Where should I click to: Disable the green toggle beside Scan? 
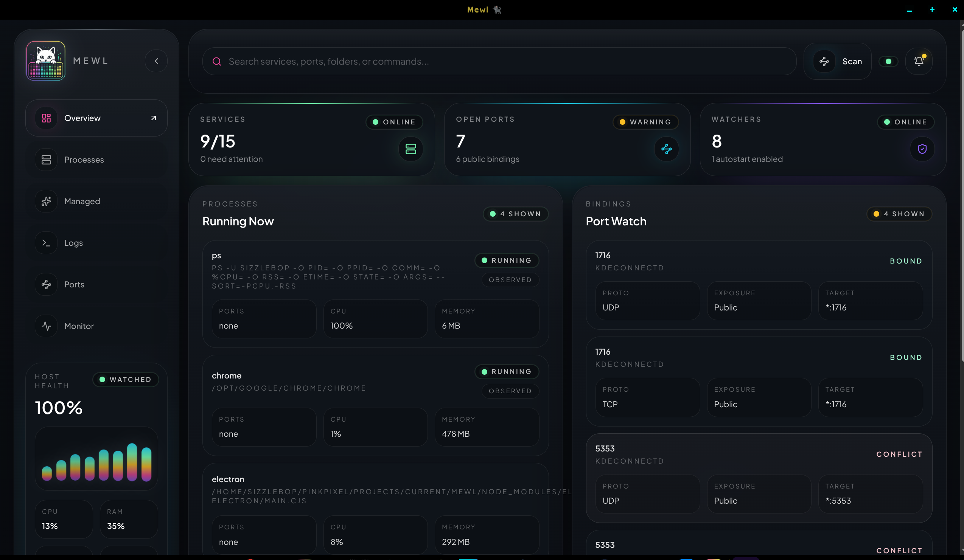coord(888,61)
